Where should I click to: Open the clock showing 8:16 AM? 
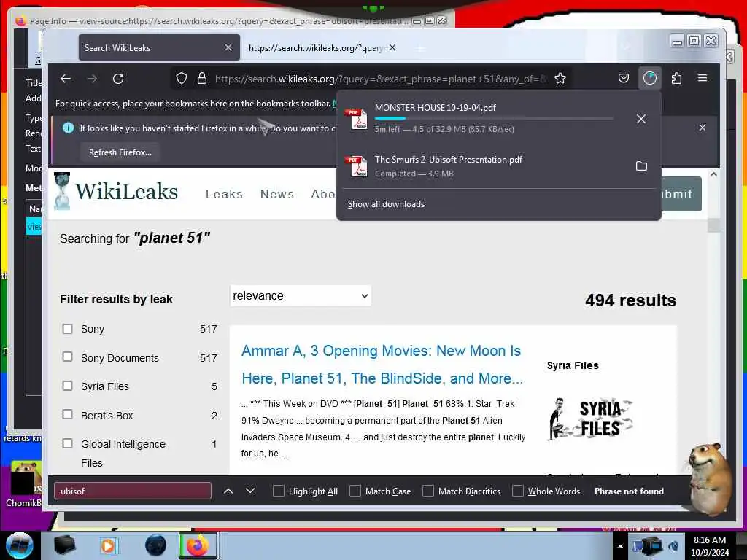coord(710,546)
